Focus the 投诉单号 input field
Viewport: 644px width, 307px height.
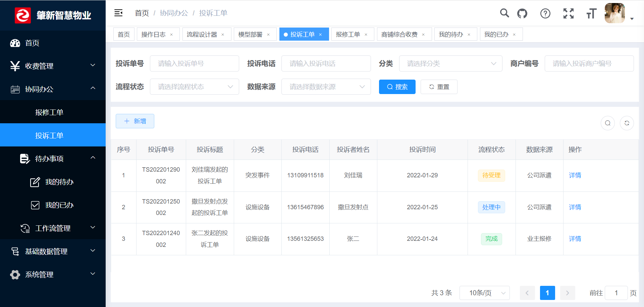pos(194,63)
